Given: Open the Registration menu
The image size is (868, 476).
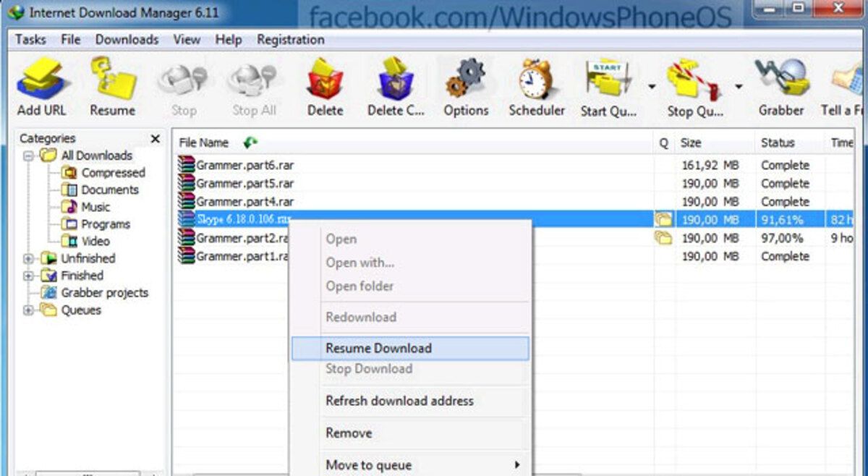Looking at the screenshot, I should click(291, 40).
